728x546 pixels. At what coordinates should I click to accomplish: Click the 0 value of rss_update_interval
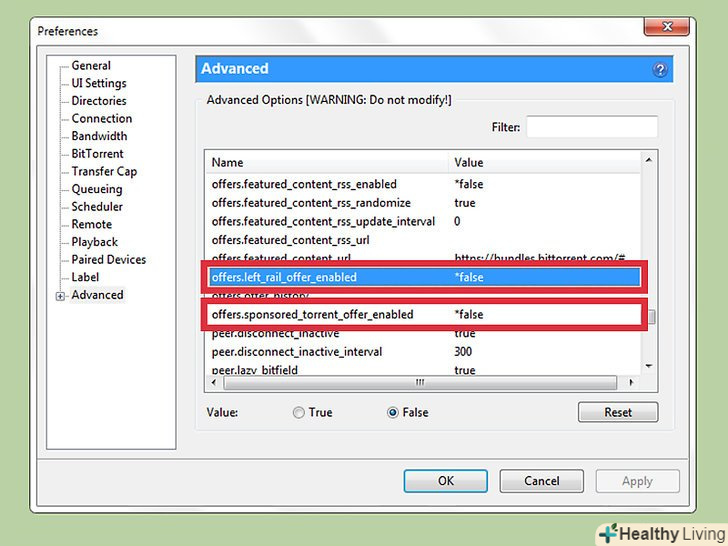coord(457,221)
